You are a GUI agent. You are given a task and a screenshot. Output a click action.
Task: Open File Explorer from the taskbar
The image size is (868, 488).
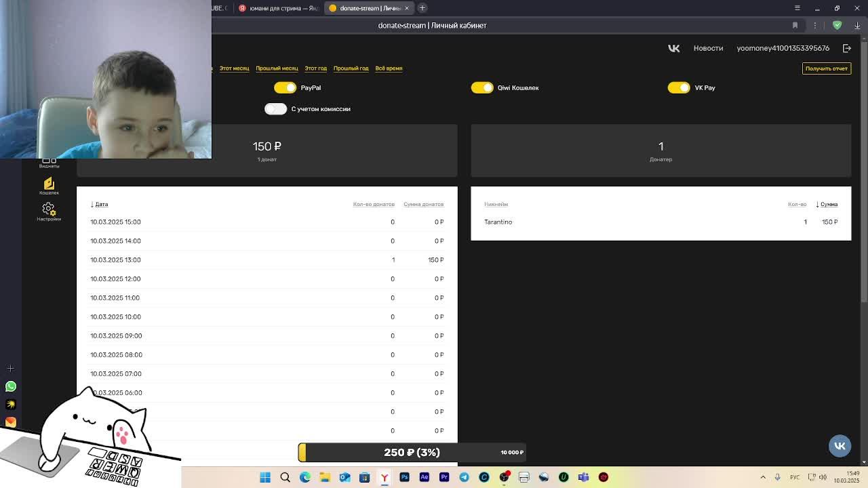coord(325,477)
